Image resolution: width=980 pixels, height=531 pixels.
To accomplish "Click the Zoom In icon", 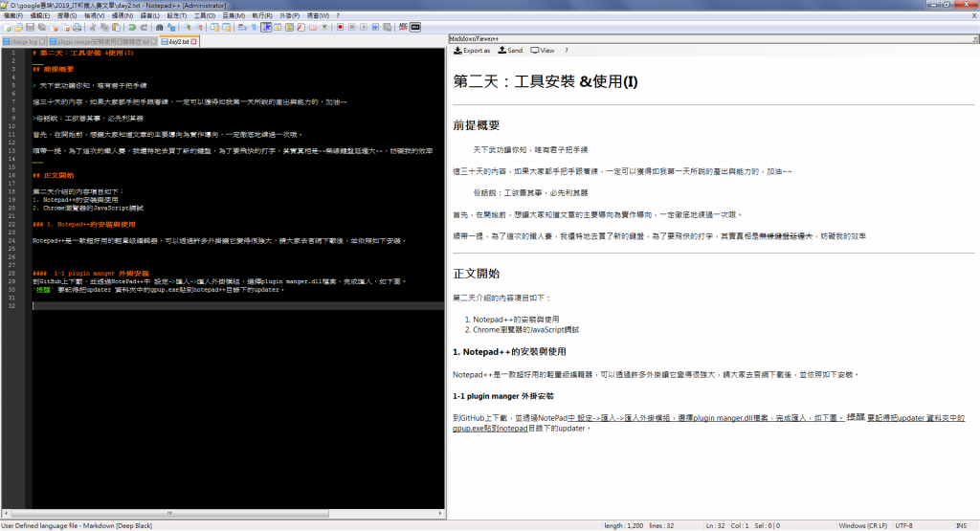I will point(187,28).
